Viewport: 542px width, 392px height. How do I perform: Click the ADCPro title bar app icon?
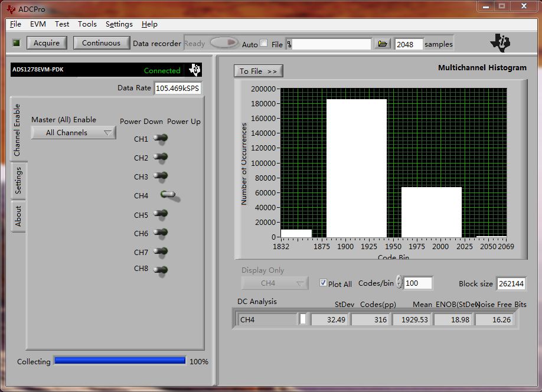[11, 9]
